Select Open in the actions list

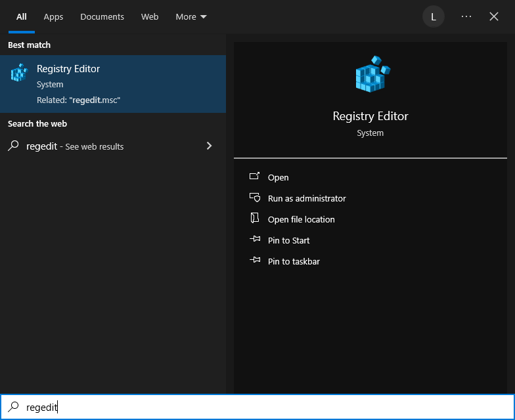279,177
